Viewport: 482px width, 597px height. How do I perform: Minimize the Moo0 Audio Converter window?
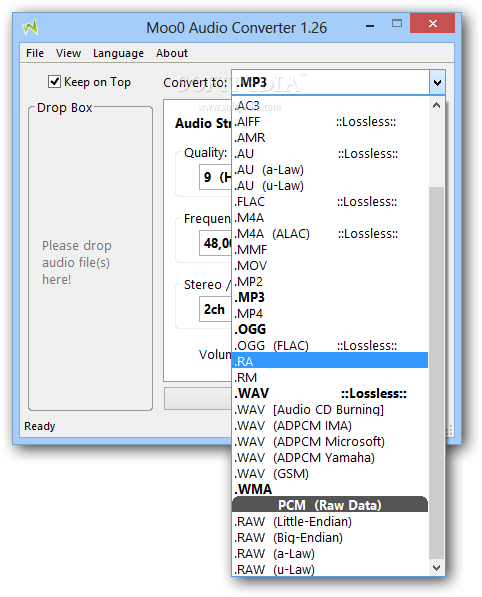tap(370, 25)
